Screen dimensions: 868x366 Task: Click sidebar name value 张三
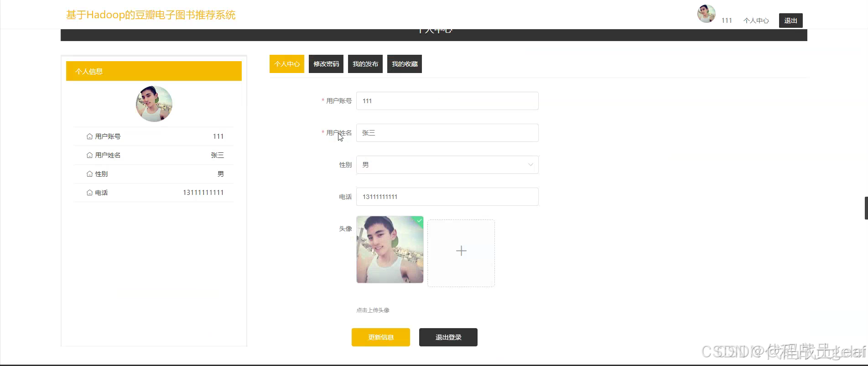click(218, 155)
